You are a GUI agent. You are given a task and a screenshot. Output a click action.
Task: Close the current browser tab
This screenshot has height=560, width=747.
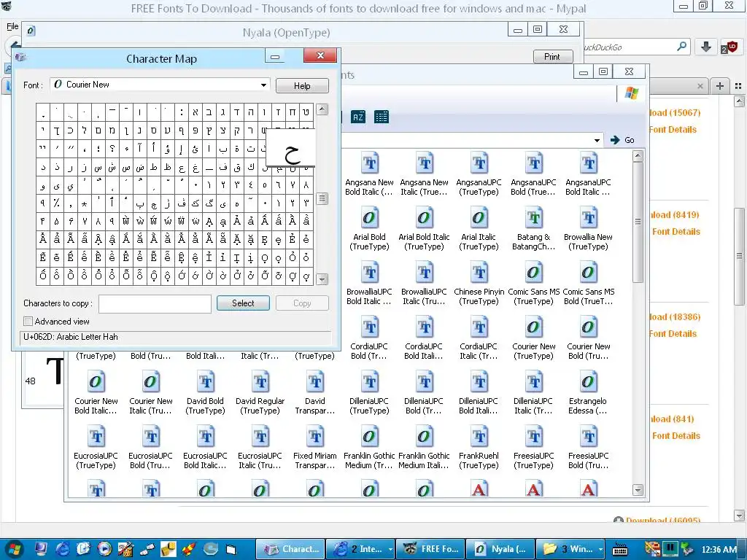[700, 86]
